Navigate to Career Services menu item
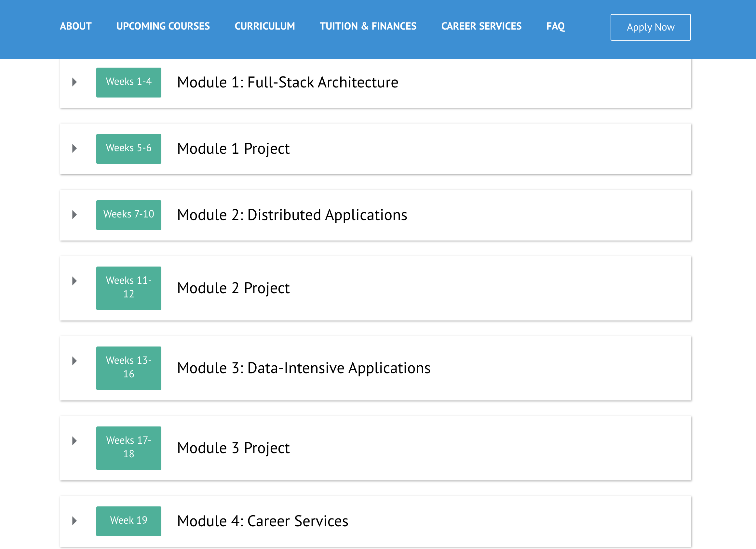 [481, 26]
